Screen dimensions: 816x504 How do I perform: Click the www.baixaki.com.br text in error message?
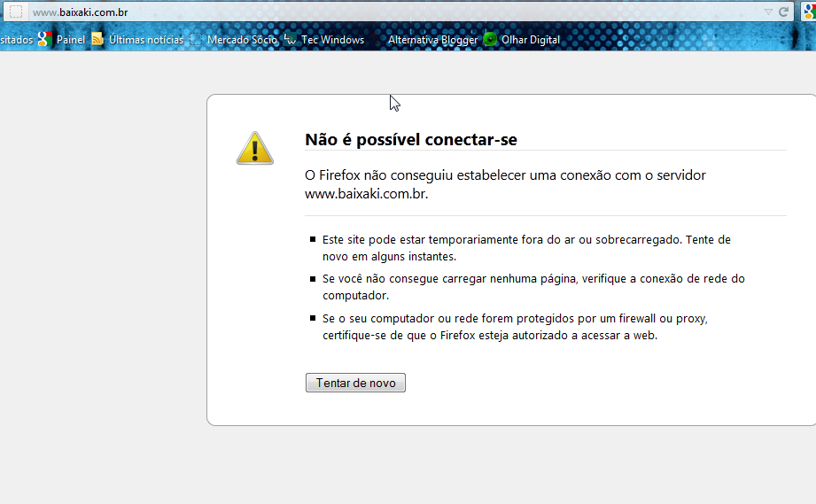point(366,193)
